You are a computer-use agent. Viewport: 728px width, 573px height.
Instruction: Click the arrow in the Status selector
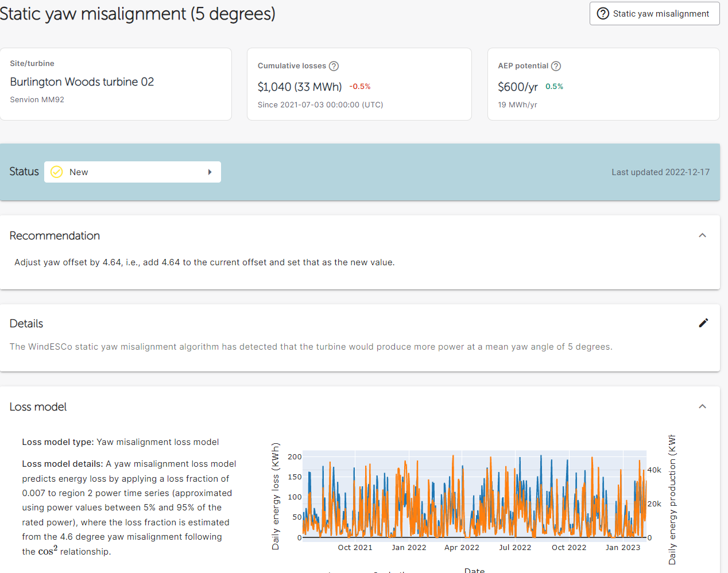tap(210, 172)
